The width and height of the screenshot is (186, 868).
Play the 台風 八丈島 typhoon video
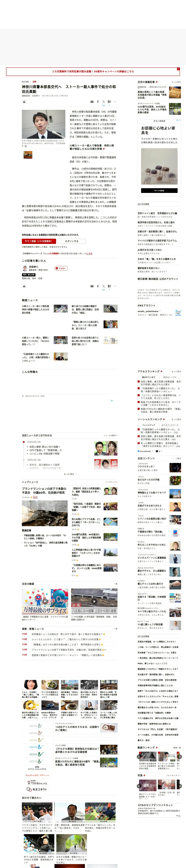point(94,602)
